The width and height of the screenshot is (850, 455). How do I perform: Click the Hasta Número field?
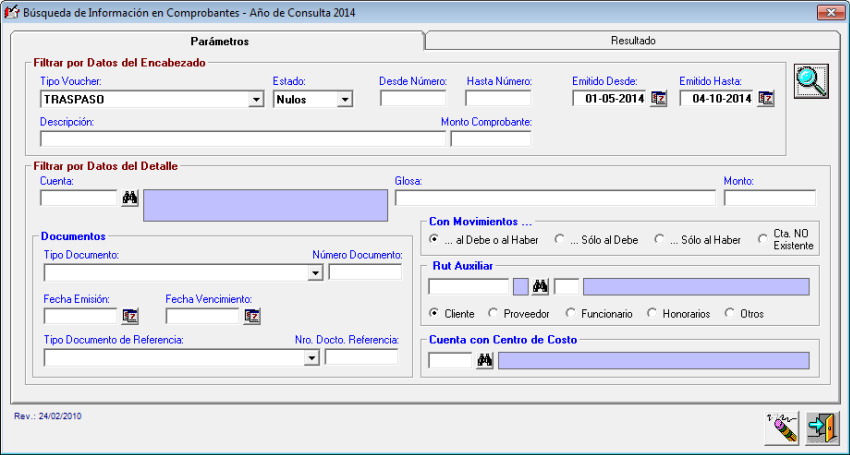pos(498,98)
